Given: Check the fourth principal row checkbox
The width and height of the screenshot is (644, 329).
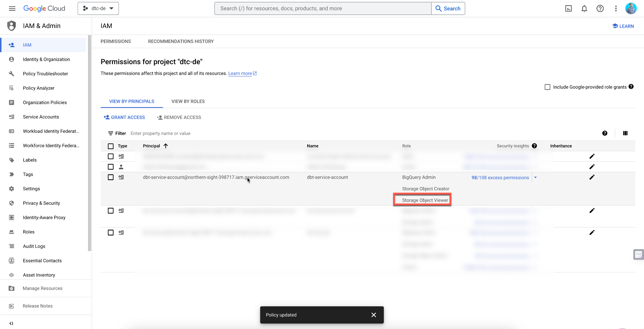Looking at the screenshot, I should click(111, 210).
